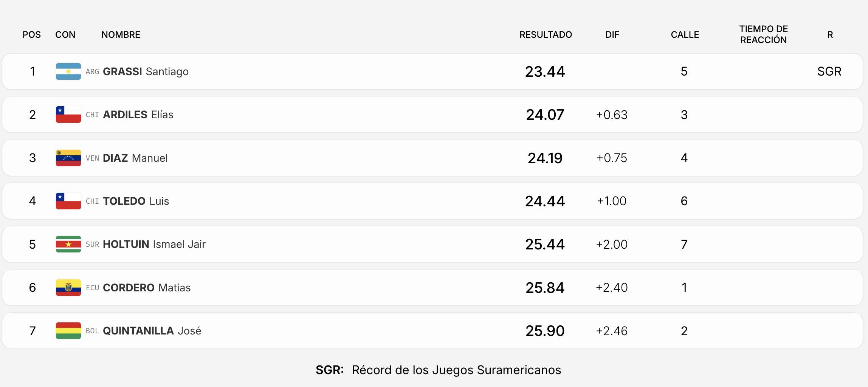Select DIAZ Manuel name
868x387 pixels.
coord(135,158)
